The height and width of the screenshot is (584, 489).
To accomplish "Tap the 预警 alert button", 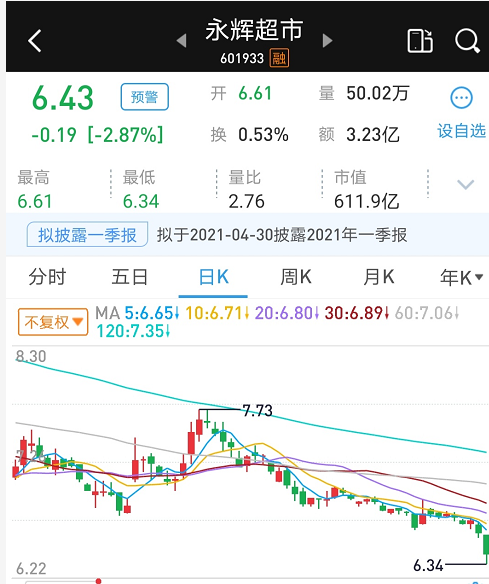I will pyautogui.click(x=145, y=97).
